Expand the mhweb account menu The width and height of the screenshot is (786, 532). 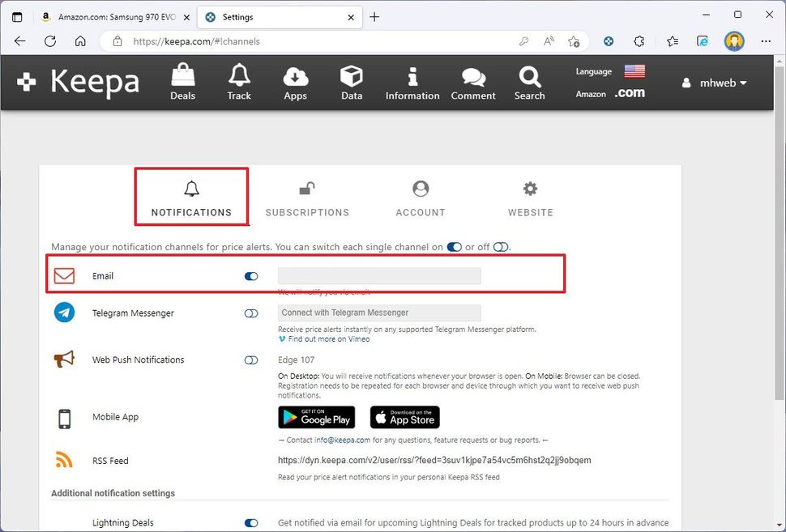coord(714,82)
